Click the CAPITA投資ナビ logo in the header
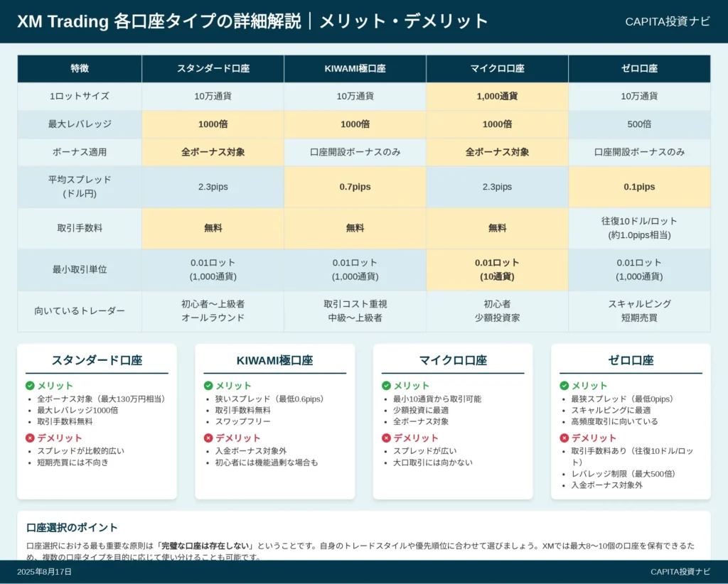The image size is (728, 584). tap(667, 22)
